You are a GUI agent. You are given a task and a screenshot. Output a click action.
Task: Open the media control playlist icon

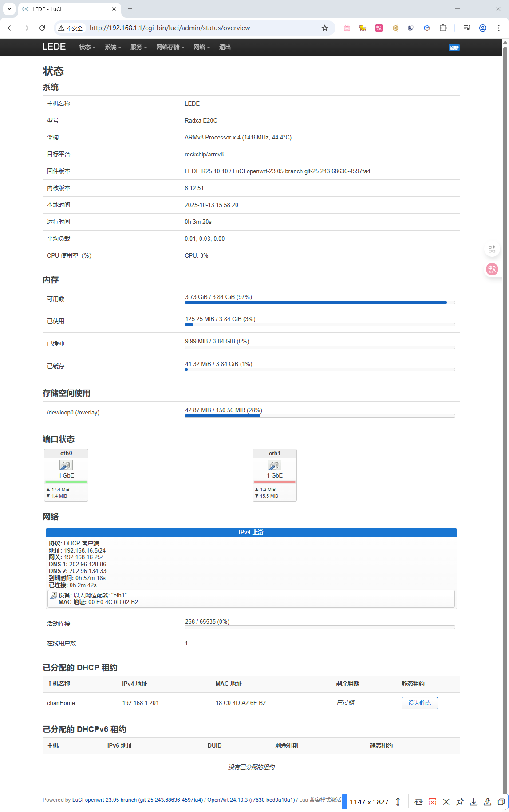[x=467, y=28]
